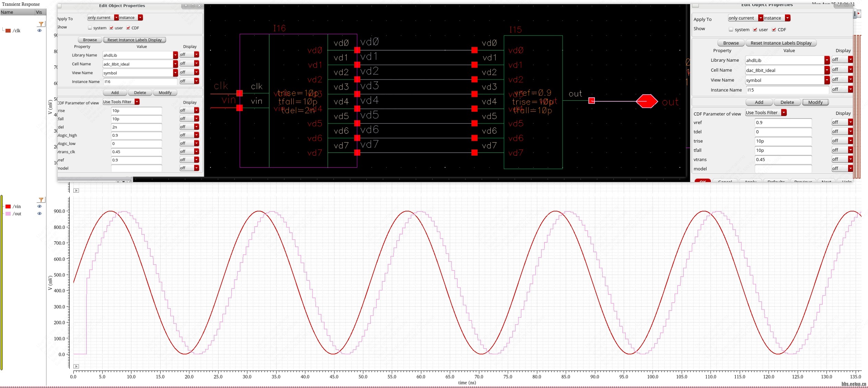Click vtrans value field '0.45' in right dialog
Viewport: 868px width, 388px height.
pos(783,159)
